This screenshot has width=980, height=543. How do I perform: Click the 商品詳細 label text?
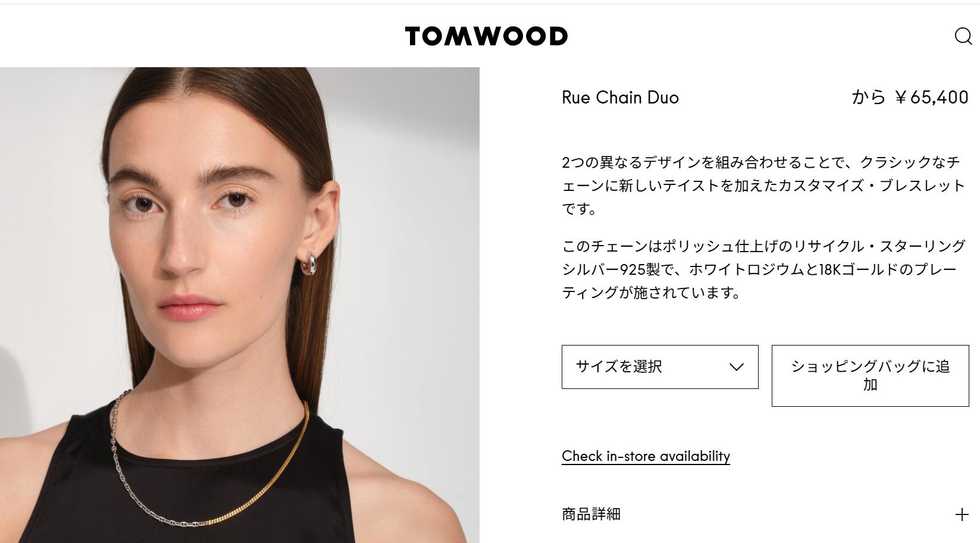point(591,514)
